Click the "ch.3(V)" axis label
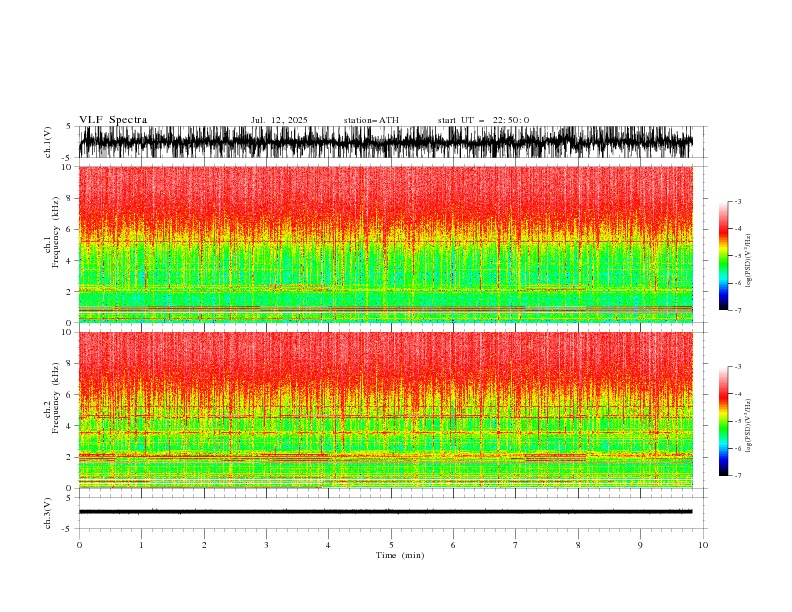 click(x=48, y=513)
